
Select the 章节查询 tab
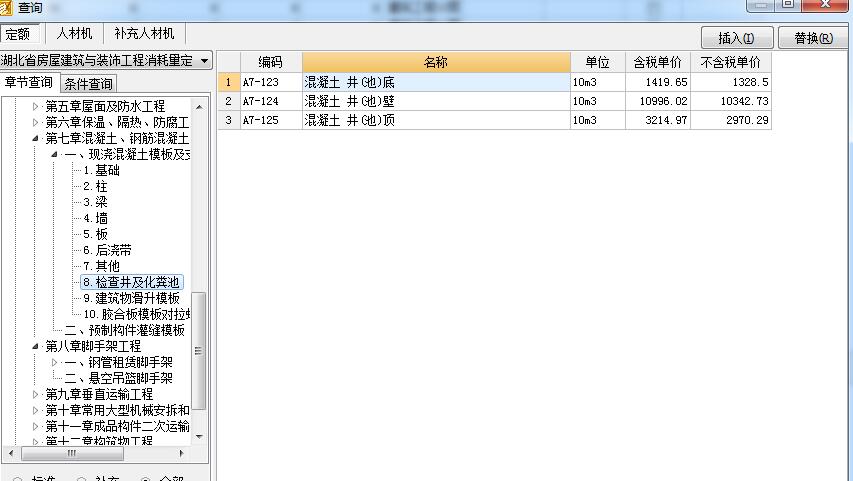[x=29, y=83]
